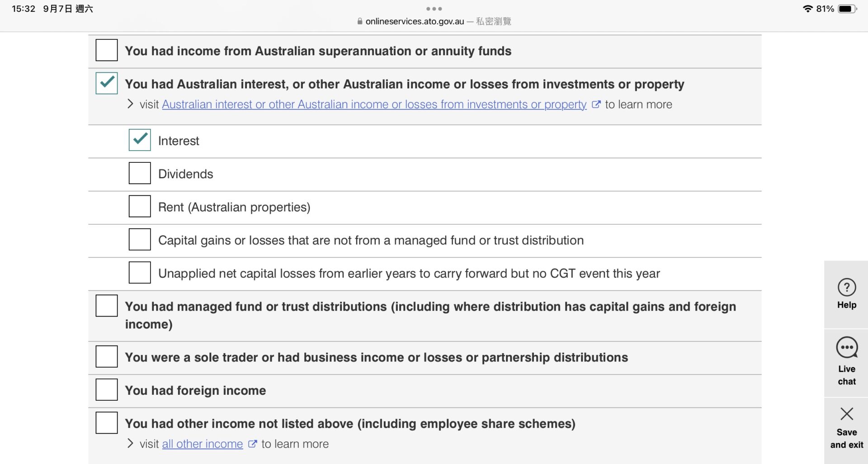The height and width of the screenshot is (464, 868).
Task: Open Australian interest or other income link
Action: [374, 104]
